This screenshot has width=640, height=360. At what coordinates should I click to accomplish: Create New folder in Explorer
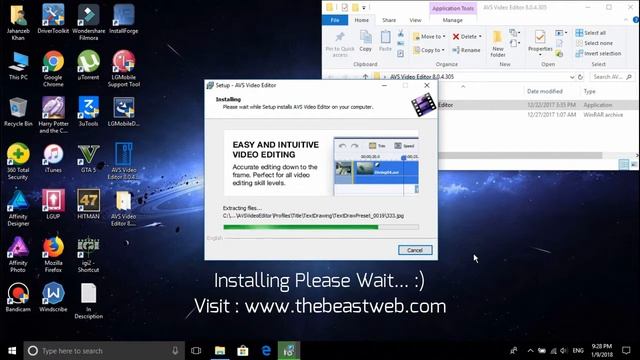pyautogui.click(x=498, y=44)
